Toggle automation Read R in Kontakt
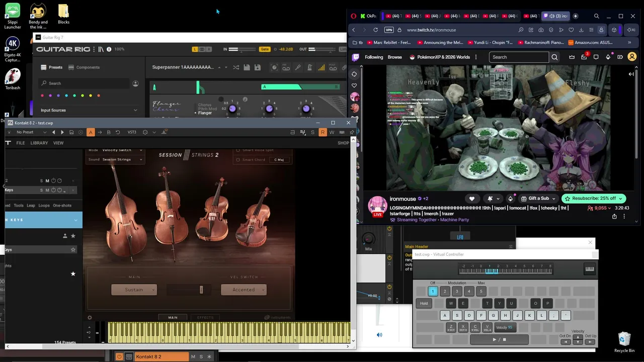Viewport: 644px width, 362px height. click(323, 132)
